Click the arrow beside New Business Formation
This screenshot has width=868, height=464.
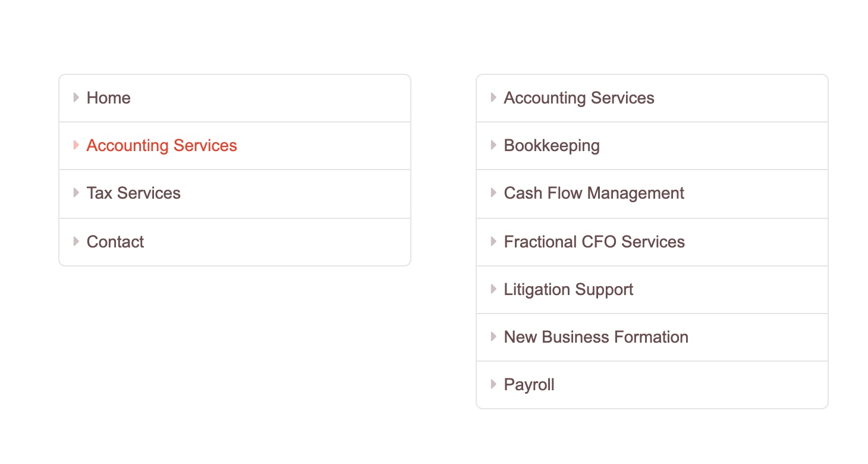coord(493,337)
